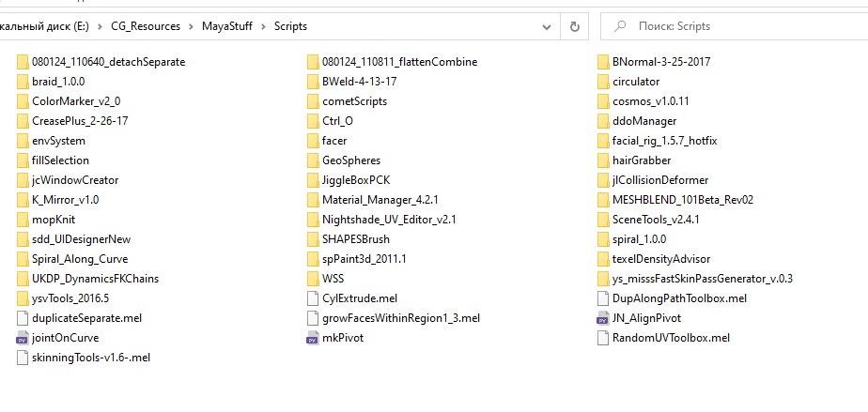Select jlCollisionDeformer folder name
The image size is (868, 412).
click(660, 180)
